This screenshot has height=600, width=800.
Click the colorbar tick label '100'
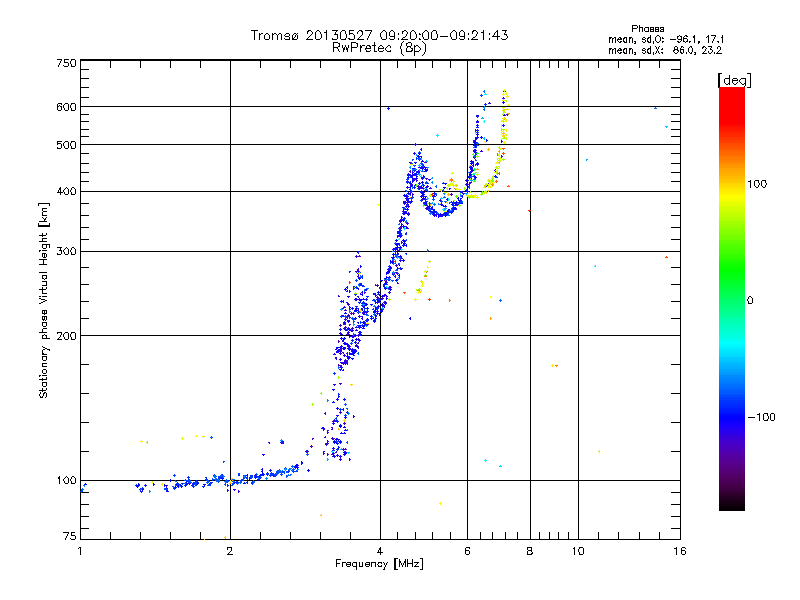pos(757,184)
